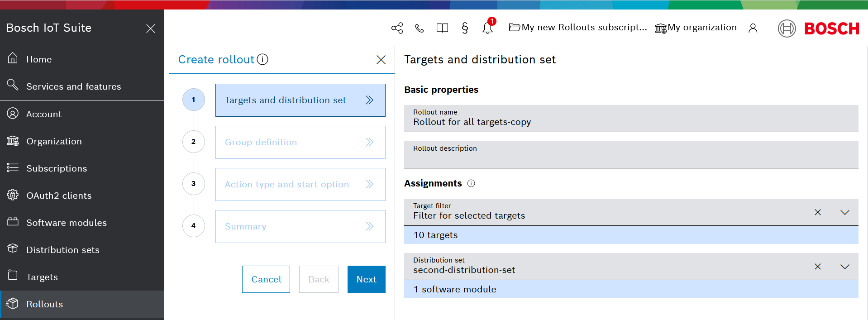Show the Assignments info tooltip
The image size is (868, 320).
[471, 183]
